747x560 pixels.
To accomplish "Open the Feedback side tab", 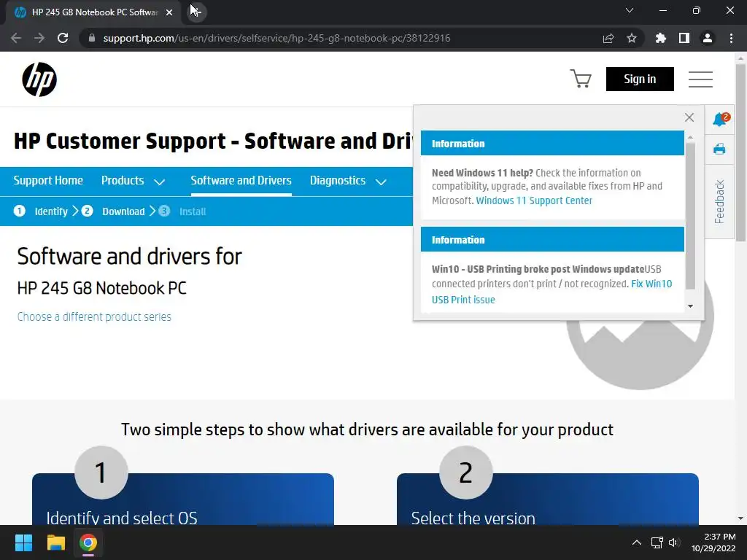I will click(x=719, y=201).
